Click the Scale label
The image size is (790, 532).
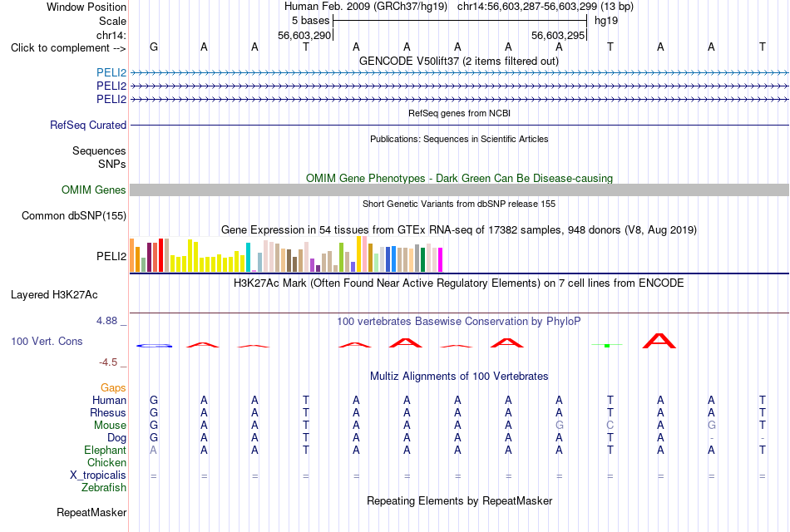click(112, 21)
